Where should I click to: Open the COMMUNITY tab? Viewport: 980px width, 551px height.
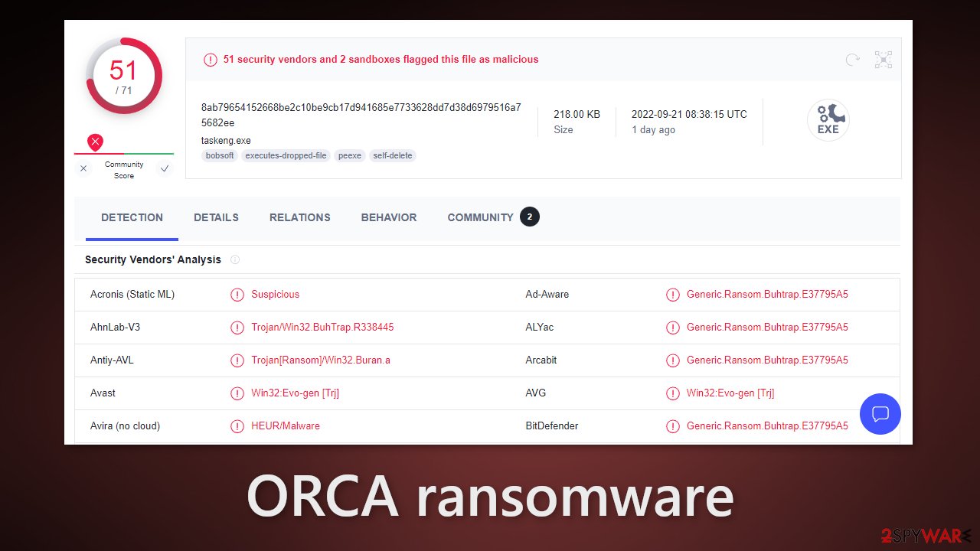point(480,217)
